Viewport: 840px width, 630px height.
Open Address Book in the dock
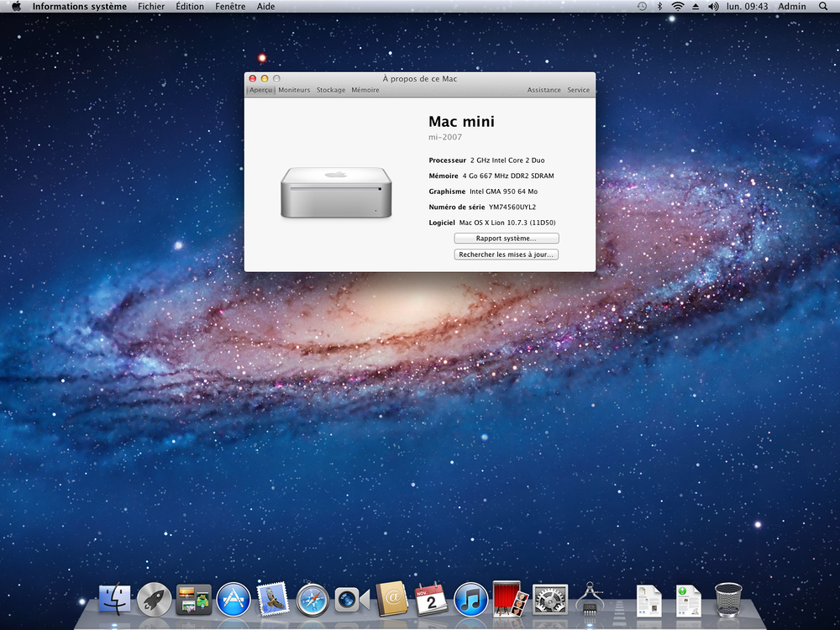[x=391, y=600]
